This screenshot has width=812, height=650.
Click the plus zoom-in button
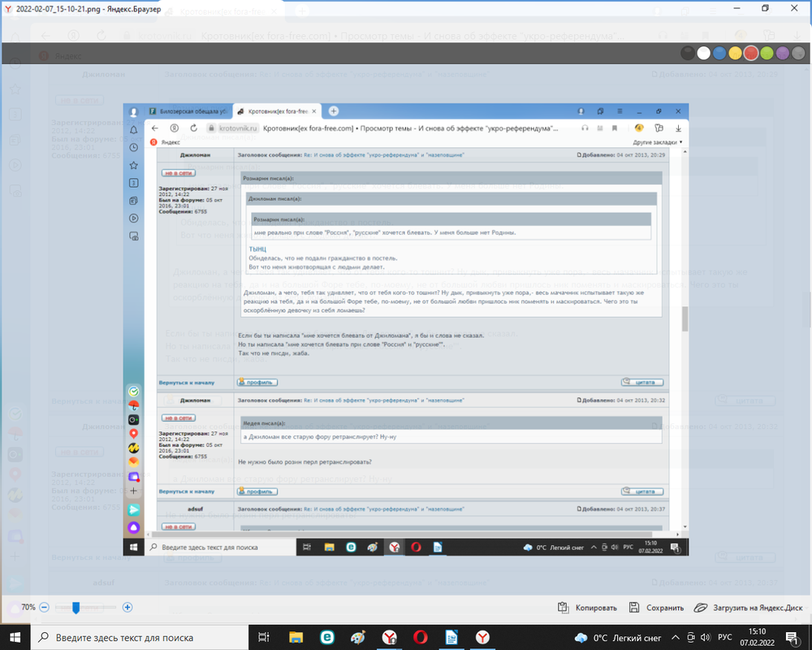tap(127, 607)
